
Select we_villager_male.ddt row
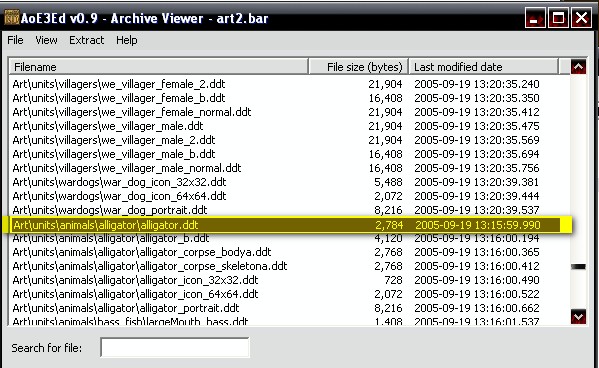pos(289,126)
